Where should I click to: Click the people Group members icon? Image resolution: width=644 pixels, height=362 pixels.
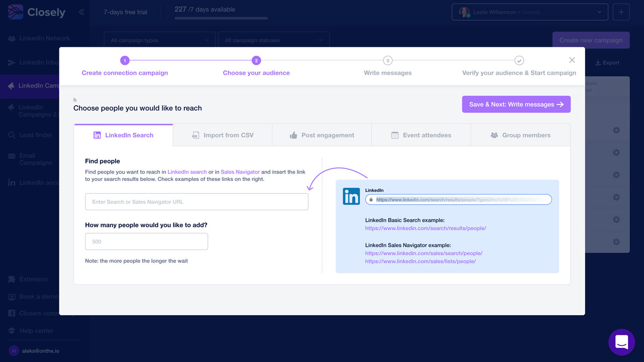tap(494, 135)
